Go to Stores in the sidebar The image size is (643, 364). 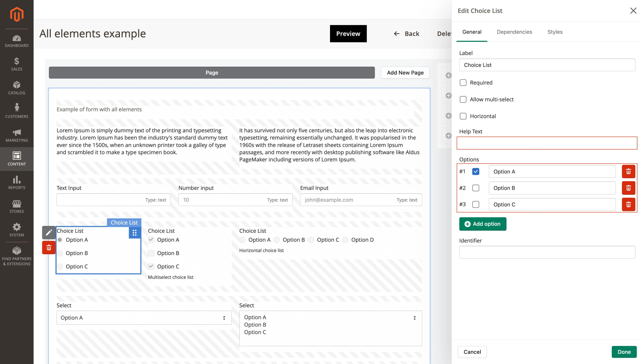click(x=17, y=206)
